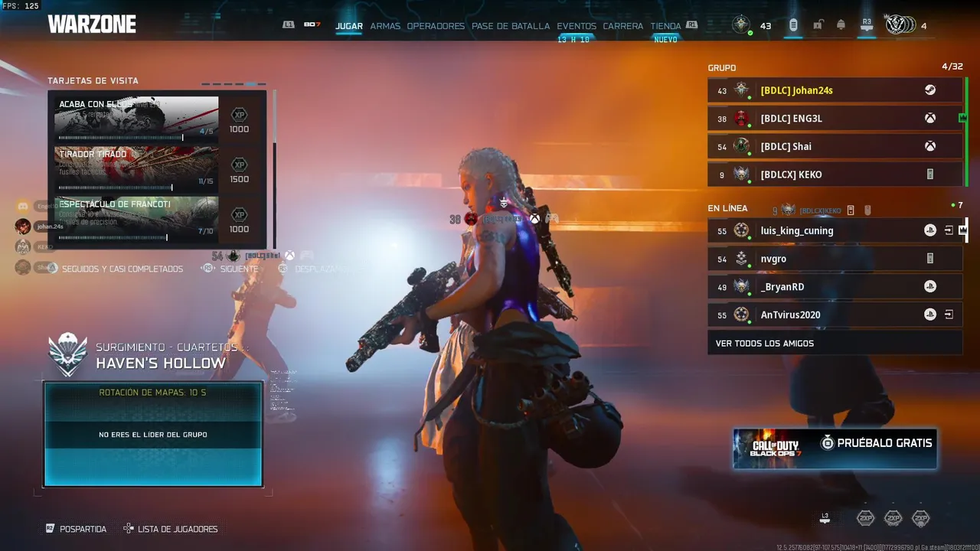The width and height of the screenshot is (980, 551).
Task: Click PC platform icon for KEKO
Action: tap(930, 174)
